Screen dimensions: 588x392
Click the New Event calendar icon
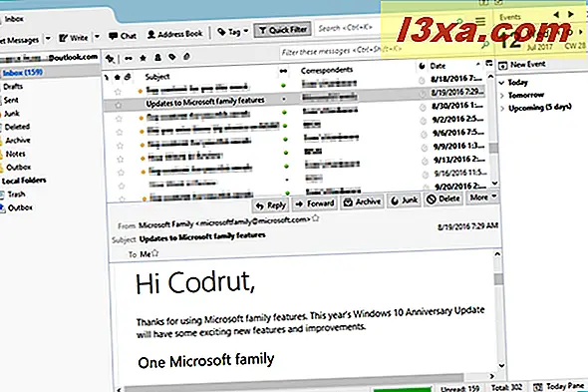pyautogui.click(x=502, y=66)
